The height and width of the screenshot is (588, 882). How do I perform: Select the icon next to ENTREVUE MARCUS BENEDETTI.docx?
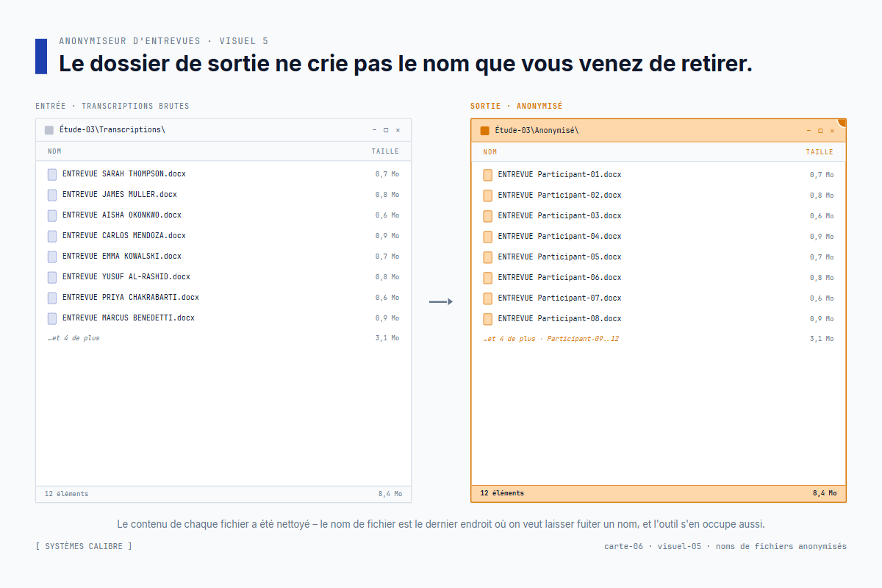pos(51,318)
